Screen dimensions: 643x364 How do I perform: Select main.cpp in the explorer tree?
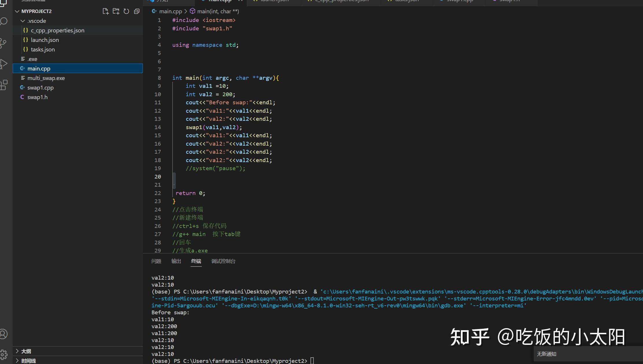point(78,68)
